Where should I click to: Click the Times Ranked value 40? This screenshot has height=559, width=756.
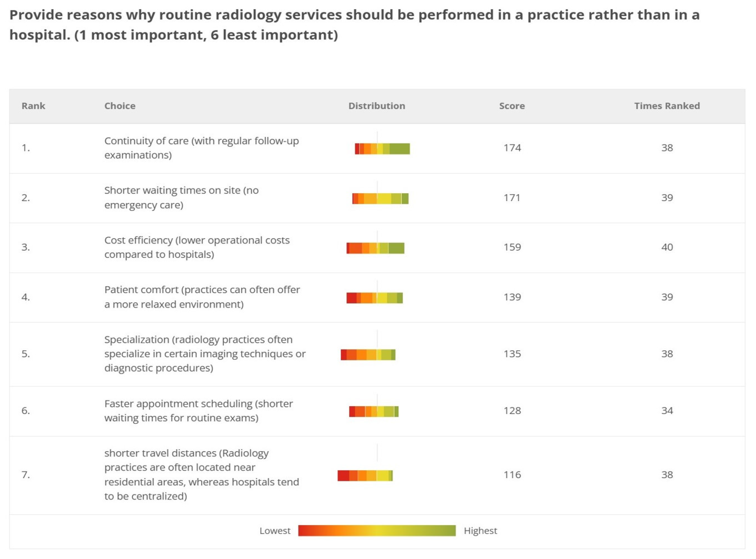667,247
